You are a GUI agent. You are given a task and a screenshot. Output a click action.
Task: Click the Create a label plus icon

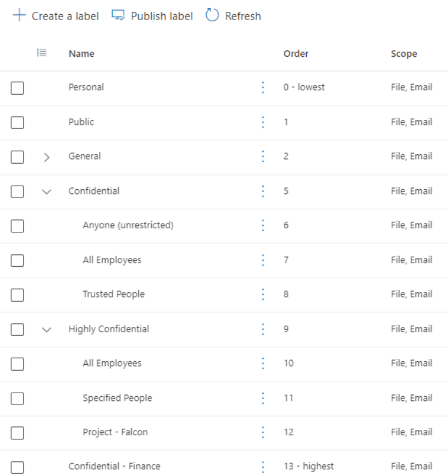(x=19, y=16)
